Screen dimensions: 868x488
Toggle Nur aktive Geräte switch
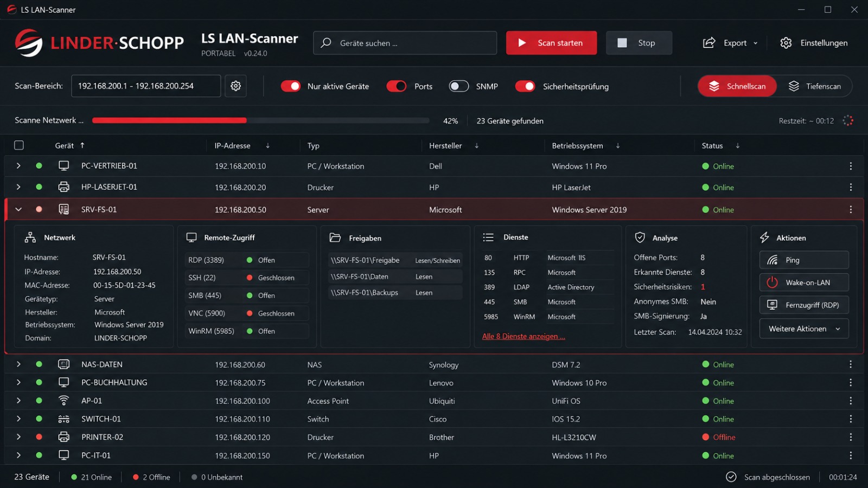[291, 86]
